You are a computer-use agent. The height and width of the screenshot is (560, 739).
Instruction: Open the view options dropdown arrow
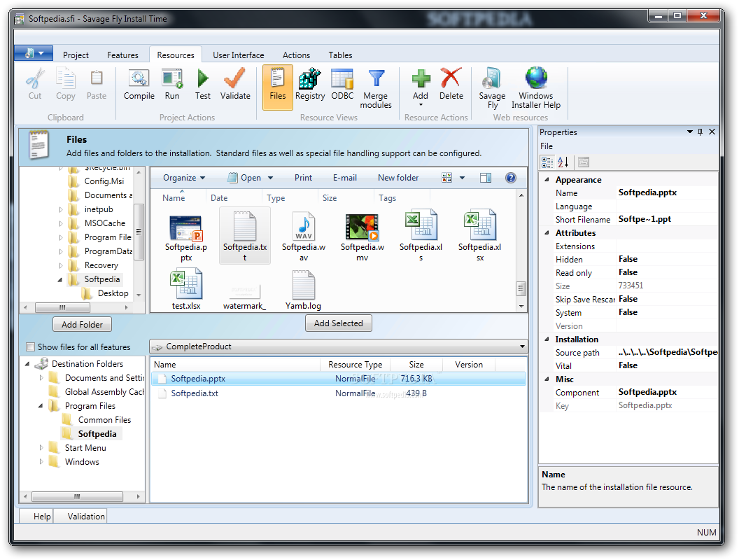[x=463, y=178]
